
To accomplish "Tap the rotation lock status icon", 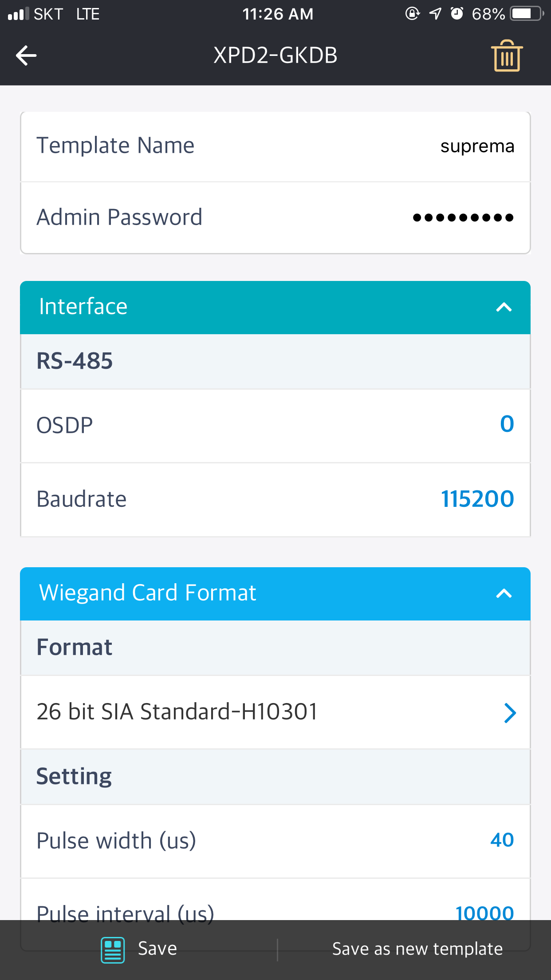I will click(412, 14).
